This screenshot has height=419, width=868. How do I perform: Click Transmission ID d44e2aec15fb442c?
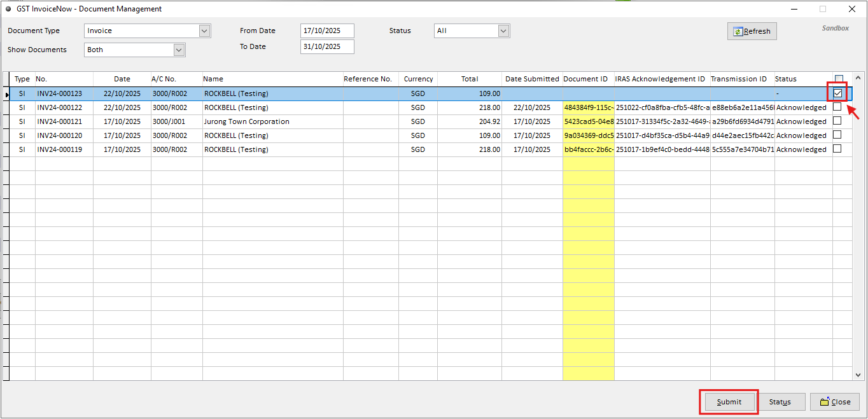point(743,135)
